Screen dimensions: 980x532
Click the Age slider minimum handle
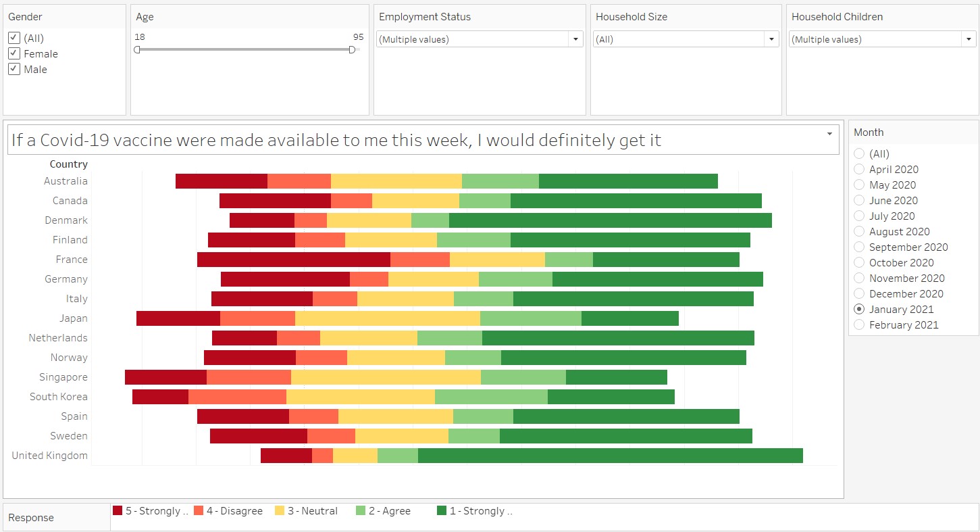click(x=137, y=49)
